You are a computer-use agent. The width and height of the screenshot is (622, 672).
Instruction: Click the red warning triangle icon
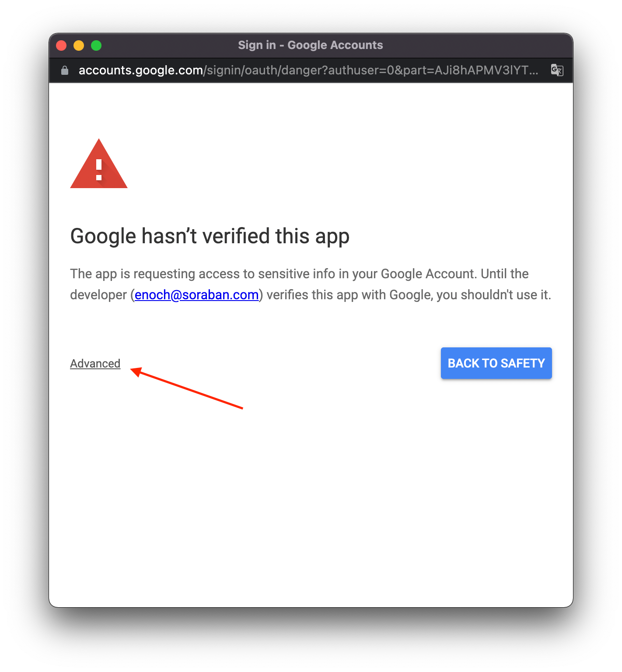point(99,164)
